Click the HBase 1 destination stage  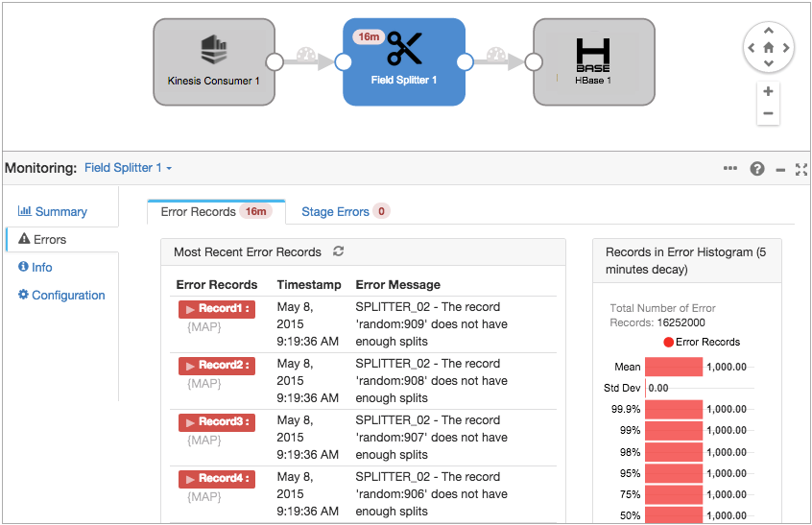pos(593,61)
